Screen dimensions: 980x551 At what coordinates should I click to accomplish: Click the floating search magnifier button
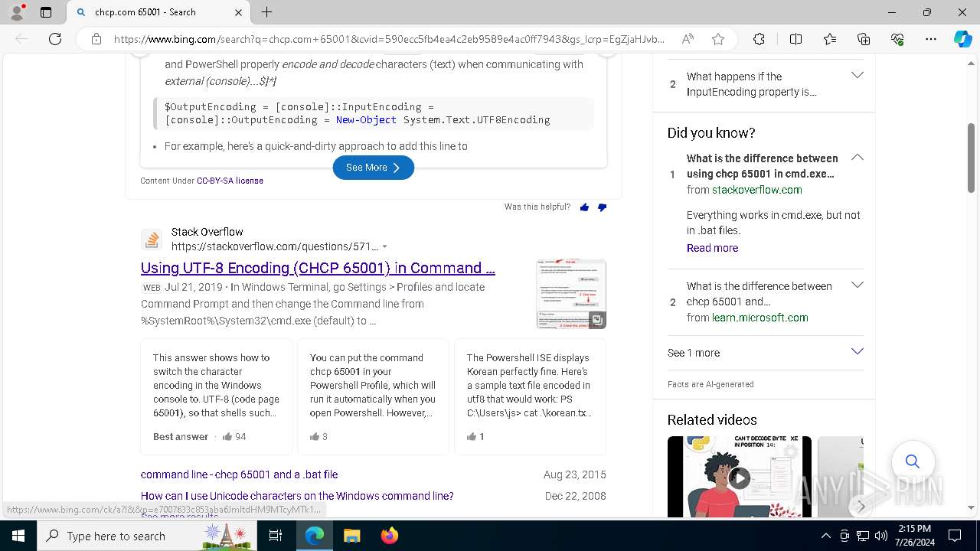[x=912, y=461]
